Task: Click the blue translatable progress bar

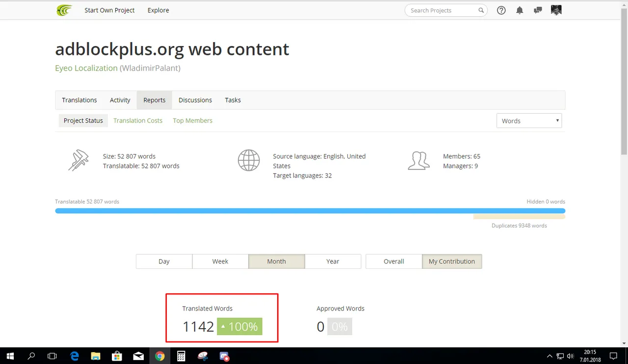Action: [310, 211]
